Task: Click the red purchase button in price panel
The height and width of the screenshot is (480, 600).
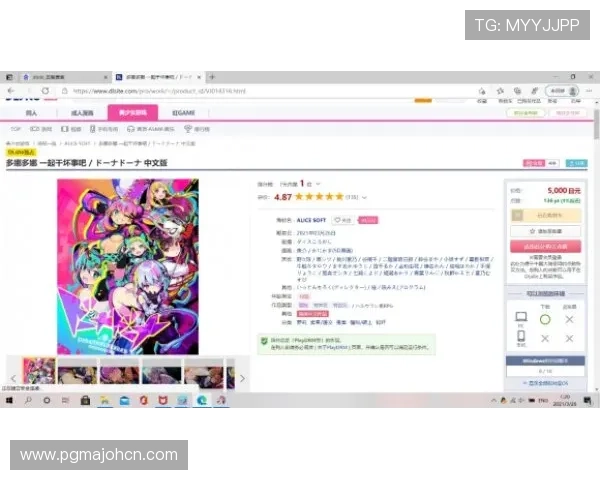Action: pos(546,247)
